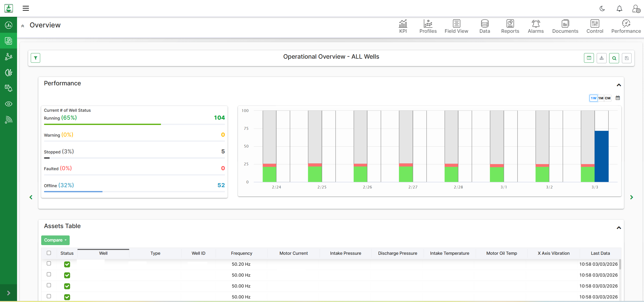Screen dimensions: 644x302
Task: Select the 1M time range button
Action: (x=601, y=98)
